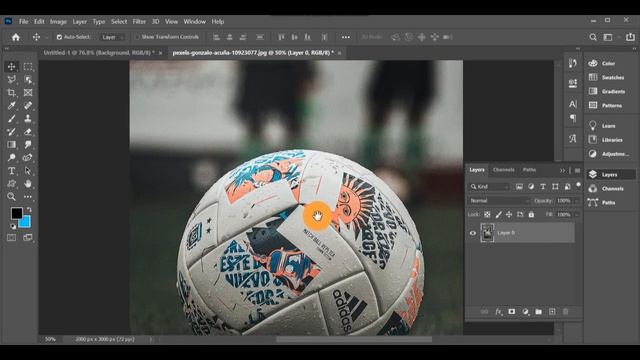Select the Lasso tool
The image size is (640, 360).
[x=11, y=80]
